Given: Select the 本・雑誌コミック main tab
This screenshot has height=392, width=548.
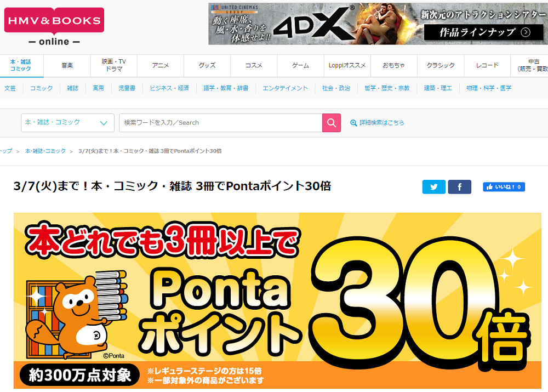Looking at the screenshot, I should click(x=21, y=65).
